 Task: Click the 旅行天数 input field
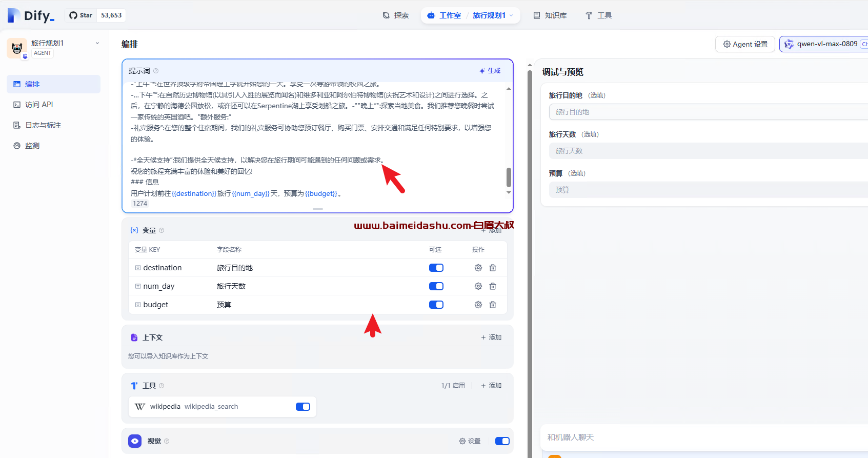709,151
